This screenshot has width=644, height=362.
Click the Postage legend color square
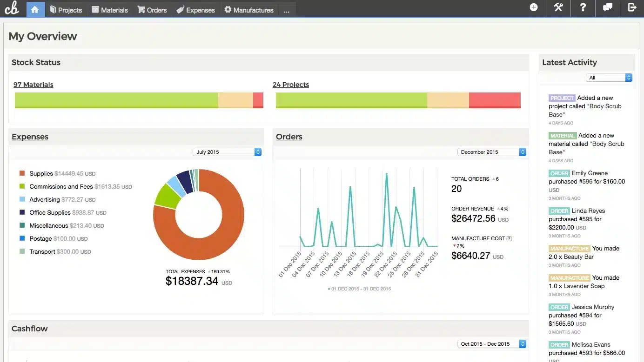click(x=22, y=238)
